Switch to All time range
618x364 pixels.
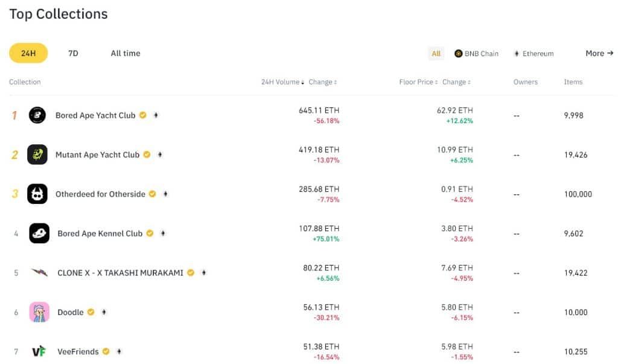126,53
